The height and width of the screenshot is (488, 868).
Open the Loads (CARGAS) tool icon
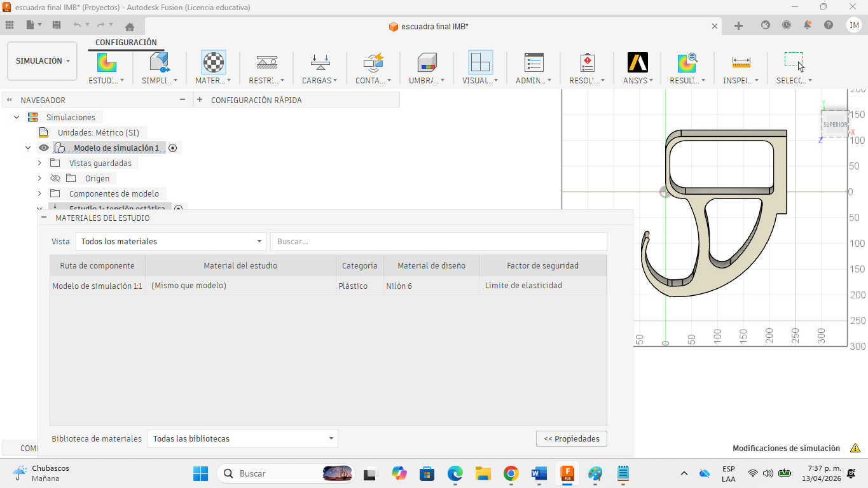(x=320, y=62)
